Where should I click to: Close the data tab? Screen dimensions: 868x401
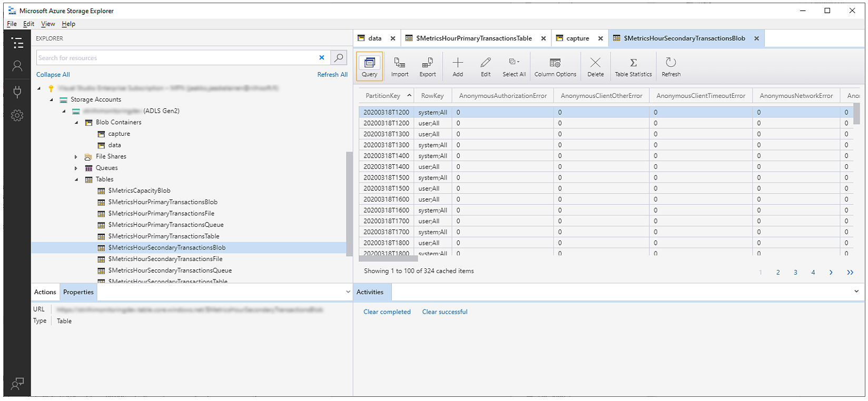(393, 38)
